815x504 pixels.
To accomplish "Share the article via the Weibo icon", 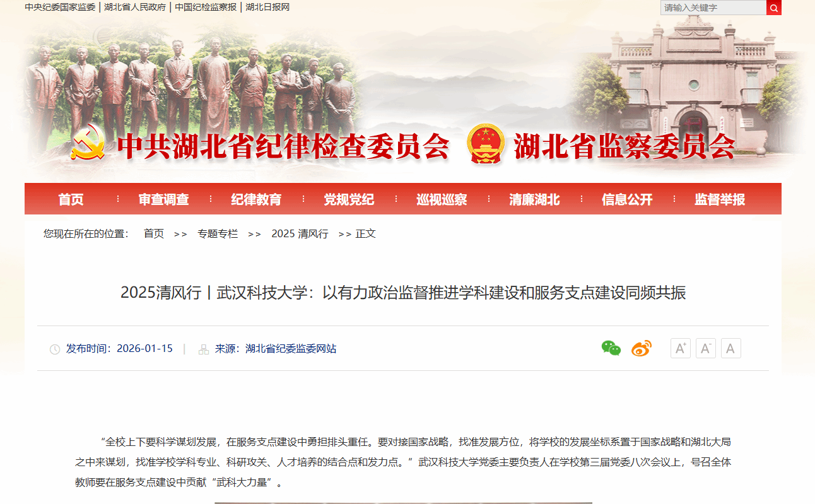I will coord(642,348).
